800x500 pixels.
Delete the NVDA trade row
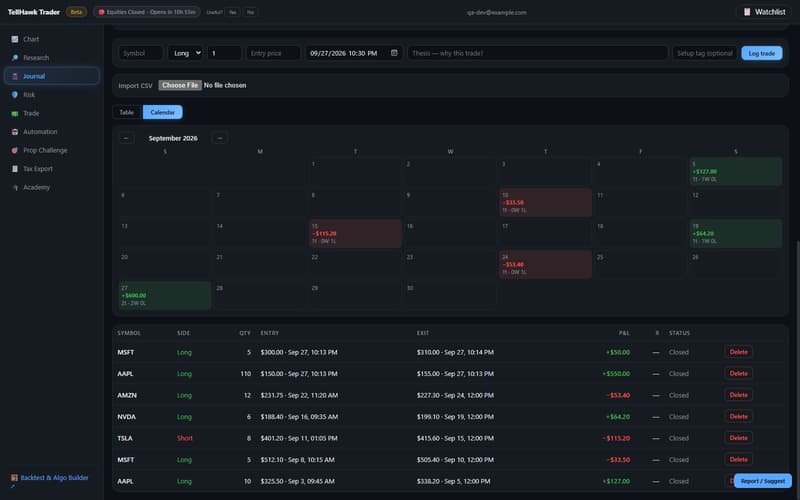[738, 417]
